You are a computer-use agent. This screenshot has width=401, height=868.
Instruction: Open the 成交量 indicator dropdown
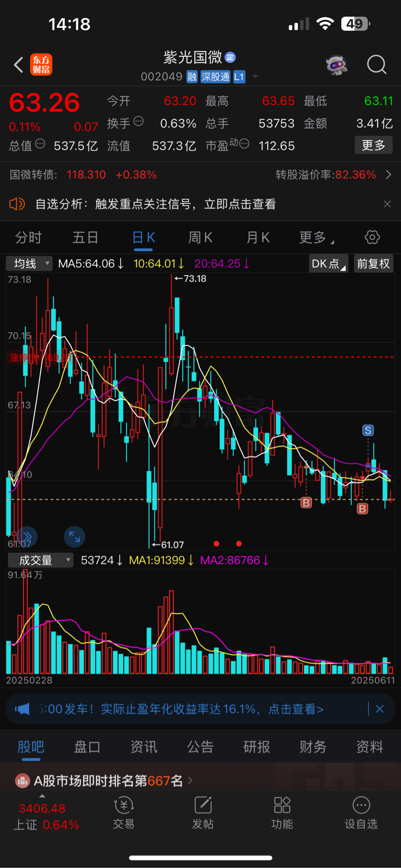[x=40, y=560]
